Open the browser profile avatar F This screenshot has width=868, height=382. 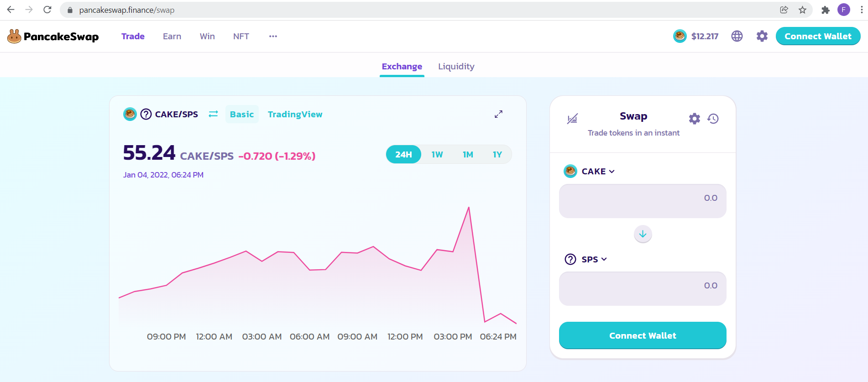(x=844, y=10)
